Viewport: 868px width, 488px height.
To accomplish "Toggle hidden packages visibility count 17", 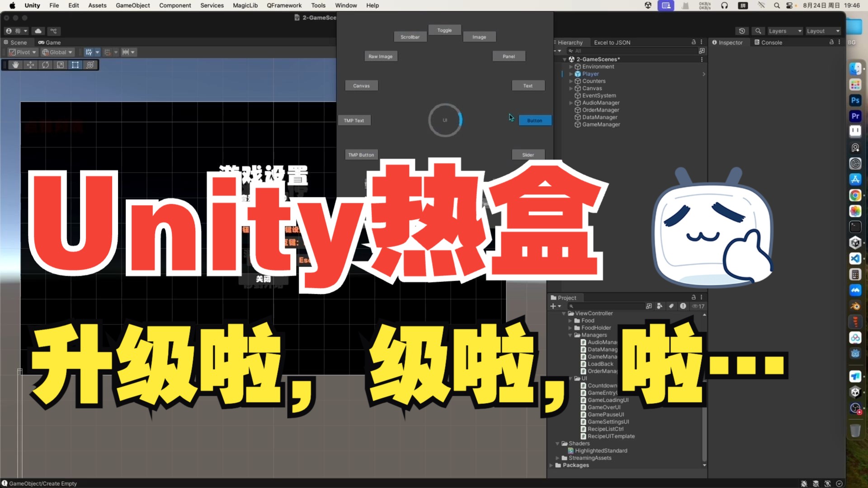I will coord(698,306).
